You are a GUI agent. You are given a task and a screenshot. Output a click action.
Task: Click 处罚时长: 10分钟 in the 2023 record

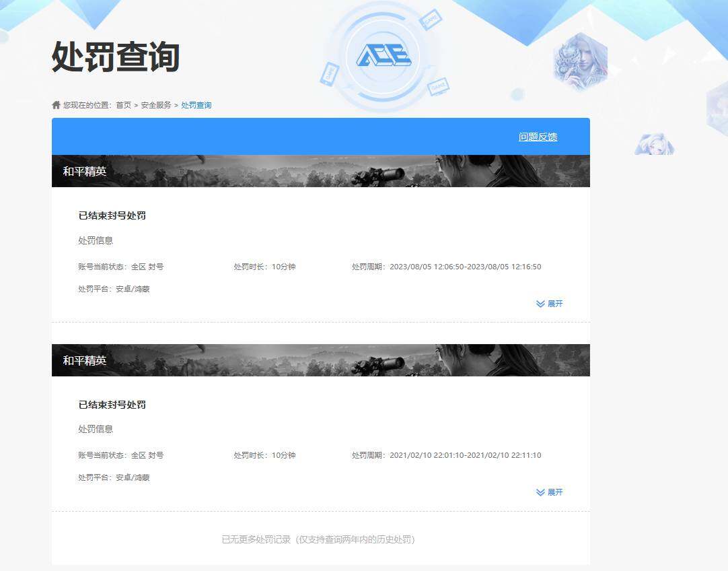coord(264,267)
